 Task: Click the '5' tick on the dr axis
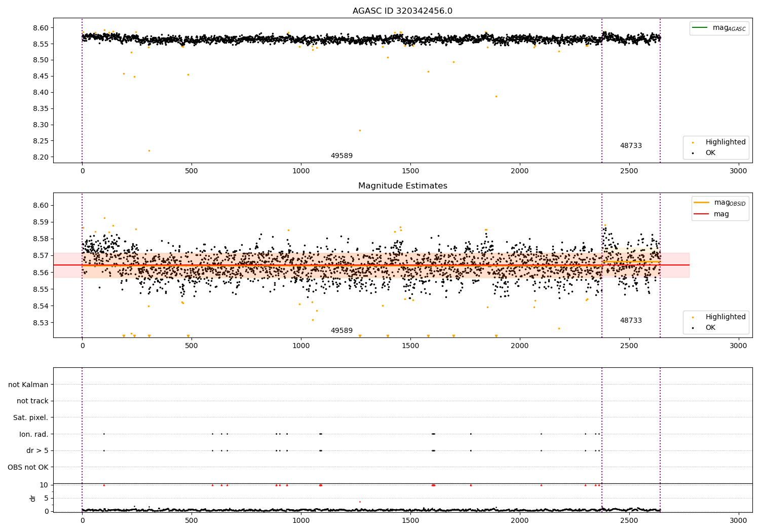tap(46, 498)
